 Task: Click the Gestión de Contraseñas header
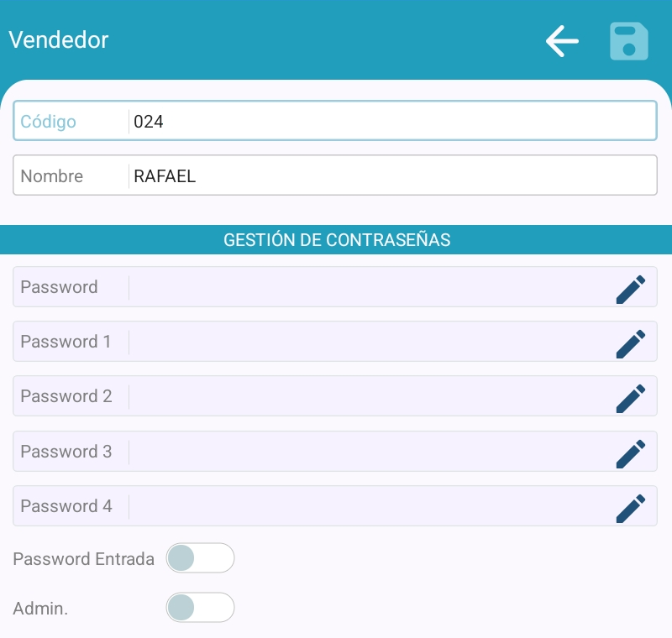[x=336, y=240]
